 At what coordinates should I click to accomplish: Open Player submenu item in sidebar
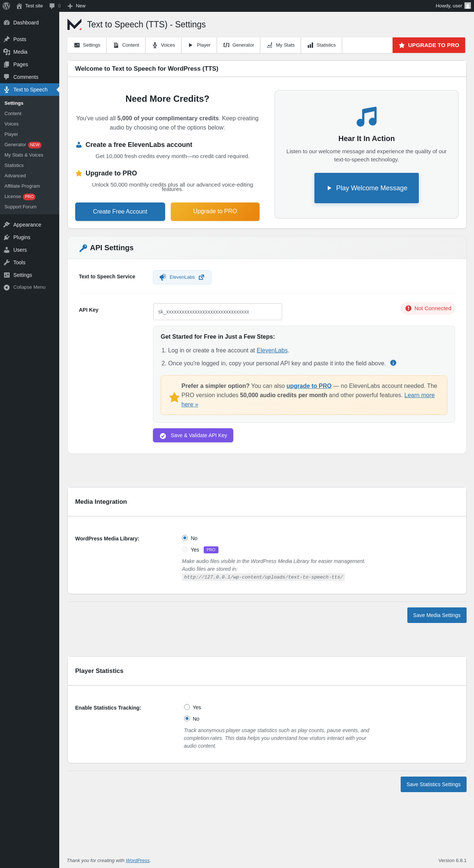pos(30,134)
